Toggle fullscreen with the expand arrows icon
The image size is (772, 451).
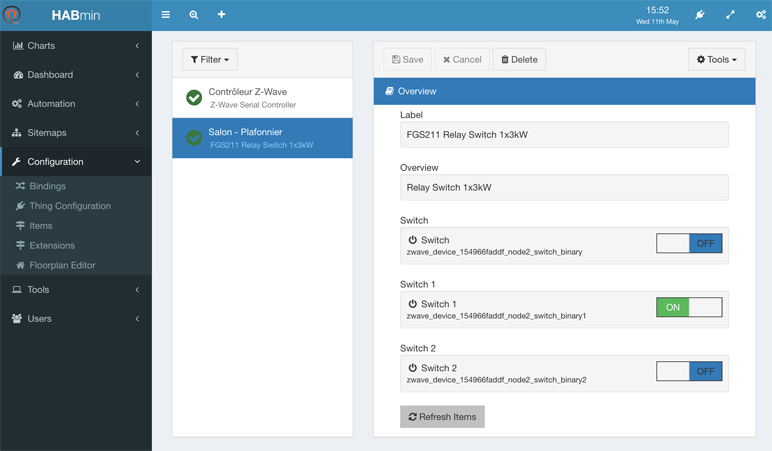click(730, 15)
